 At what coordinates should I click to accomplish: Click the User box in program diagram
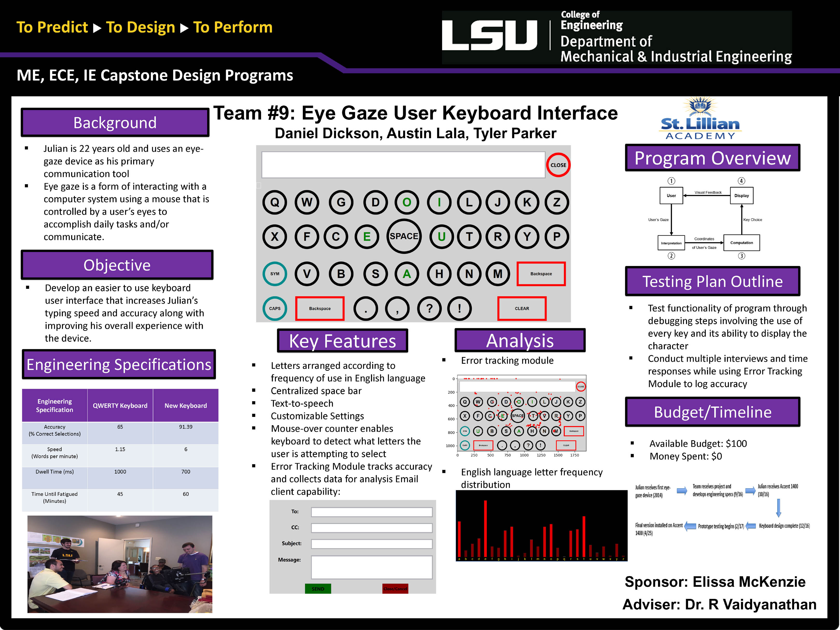(671, 195)
